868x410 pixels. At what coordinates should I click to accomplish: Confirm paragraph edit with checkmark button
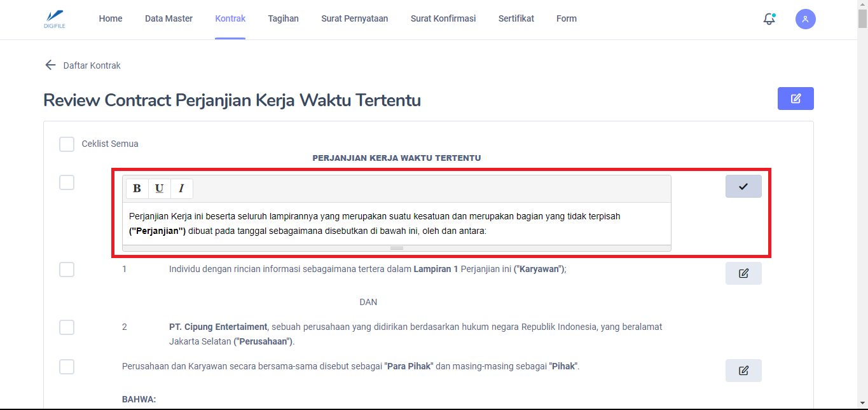743,186
